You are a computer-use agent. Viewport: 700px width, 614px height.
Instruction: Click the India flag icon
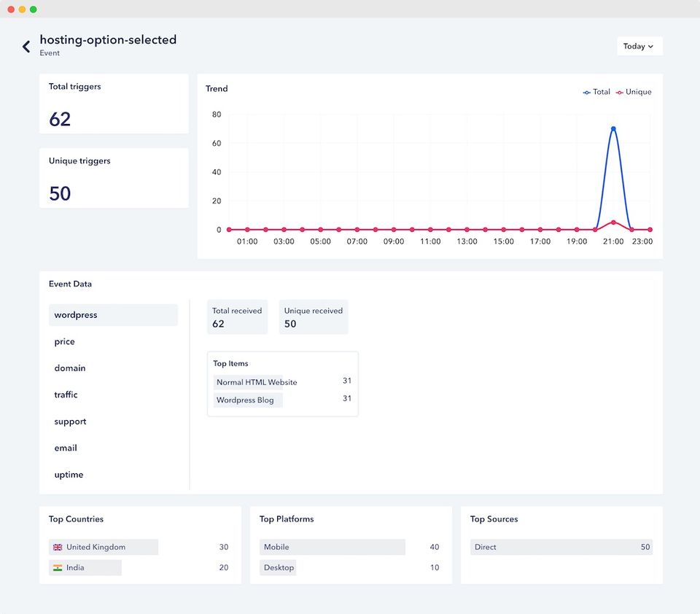click(x=58, y=567)
